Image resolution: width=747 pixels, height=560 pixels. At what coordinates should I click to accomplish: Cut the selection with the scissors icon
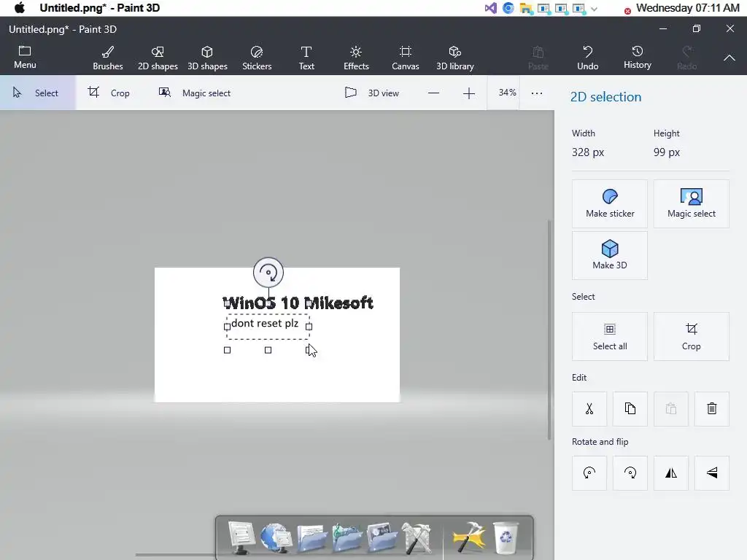click(589, 408)
